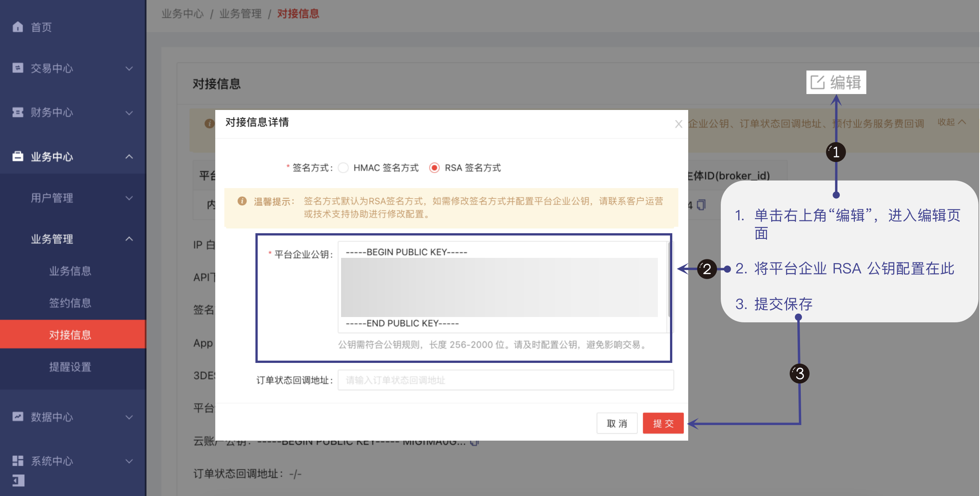Click the 对接信息 breadcrumb
Image resolution: width=980 pixels, height=496 pixels.
(x=298, y=14)
